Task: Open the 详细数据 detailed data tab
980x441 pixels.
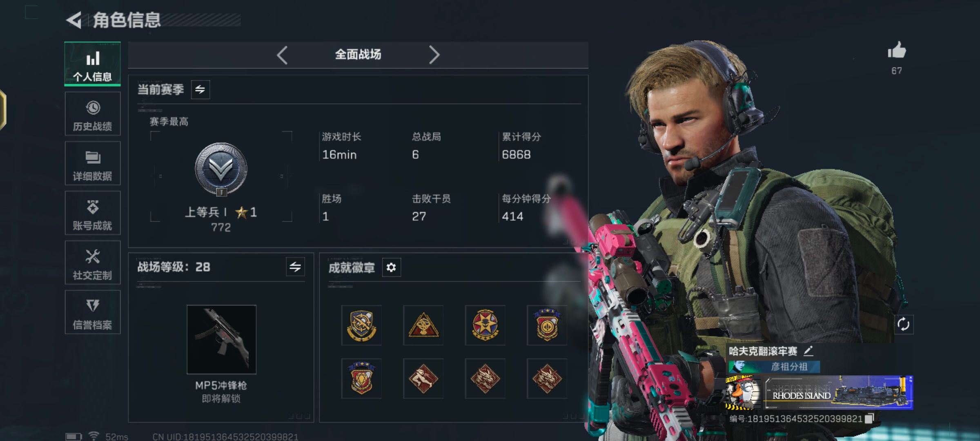Action: [93, 163]
